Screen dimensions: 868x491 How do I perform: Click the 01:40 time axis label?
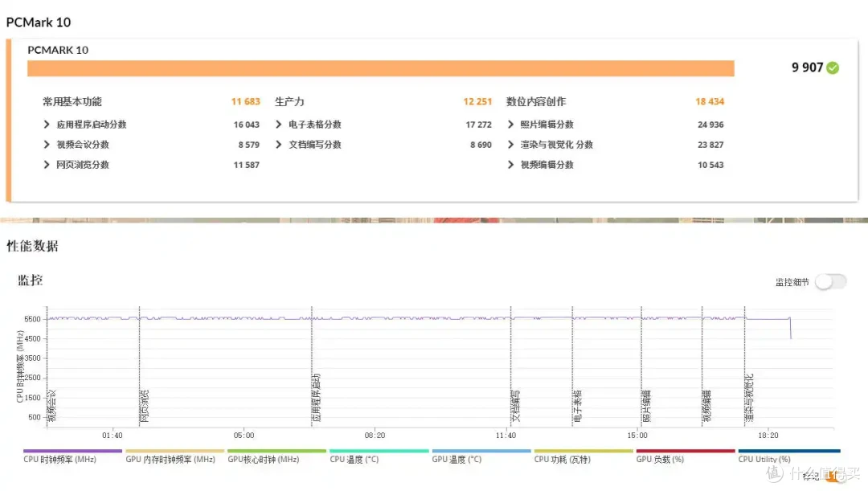(113, 436)
